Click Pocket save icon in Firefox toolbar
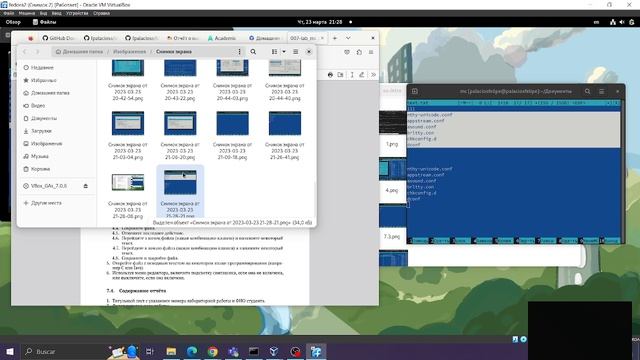This screenshot has width=640, height=360. (347, 52)
